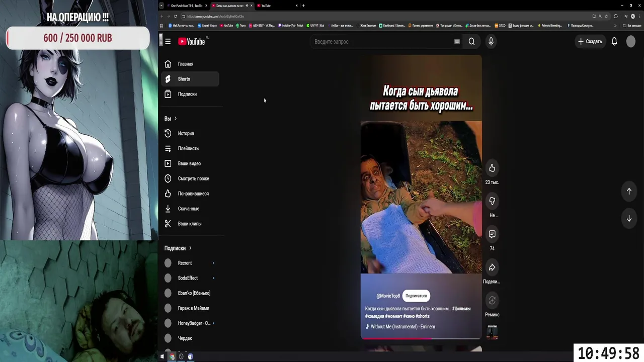Open the Windows Start menu

point(162,356)
